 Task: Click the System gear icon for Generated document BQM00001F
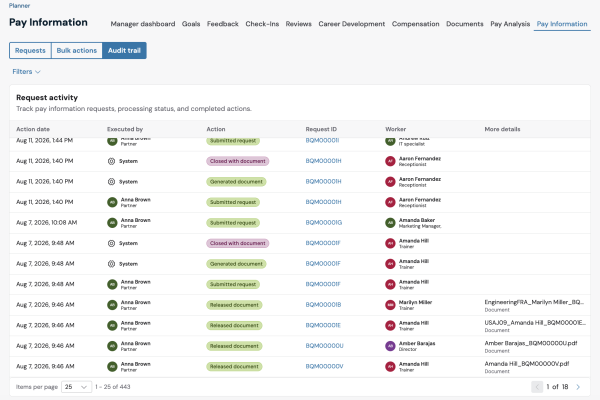tap(111, 264)
